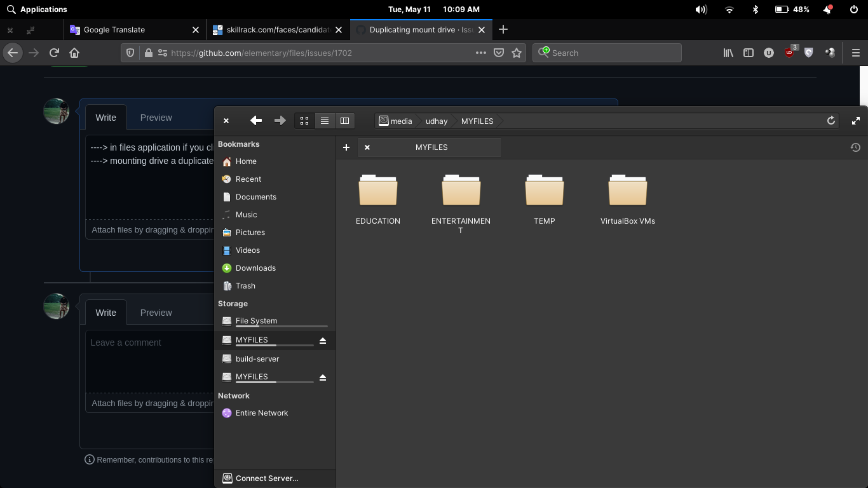
Task: Select the EDUCATION folder
Action: [x=378, y=200]
